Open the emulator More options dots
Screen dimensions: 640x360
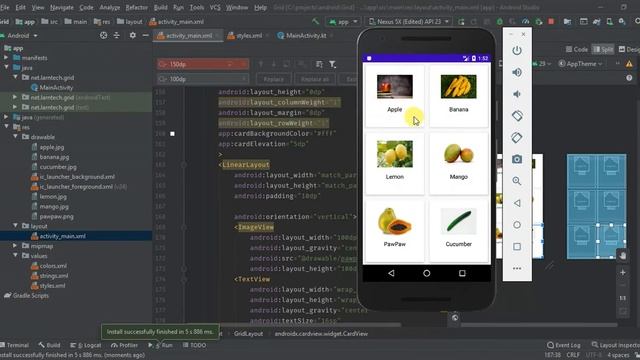point(517,269)
